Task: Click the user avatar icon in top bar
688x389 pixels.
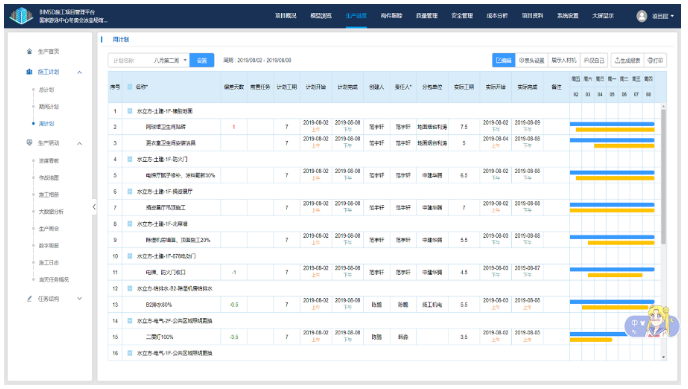Action: pyautogui.click(x=641, y=16)
